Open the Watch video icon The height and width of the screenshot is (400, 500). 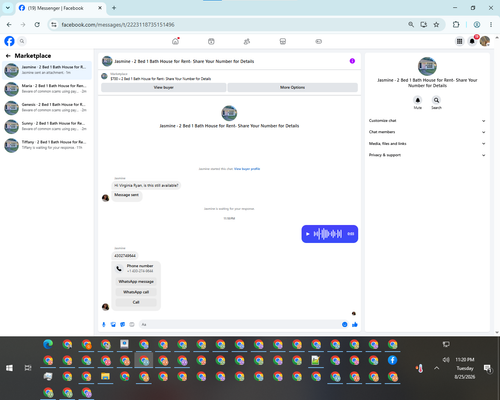[211, 41]
